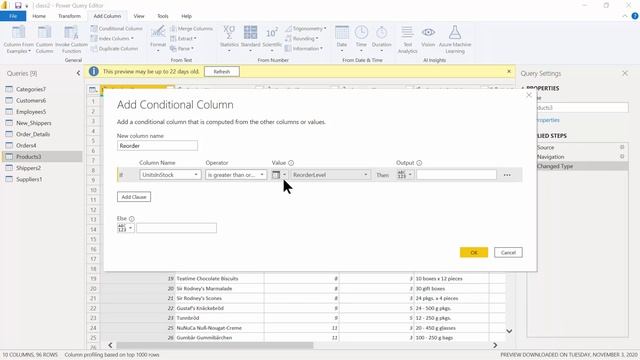
Task: Open the ReorderLevel value dropdown
Action: [x=330, y=175]
